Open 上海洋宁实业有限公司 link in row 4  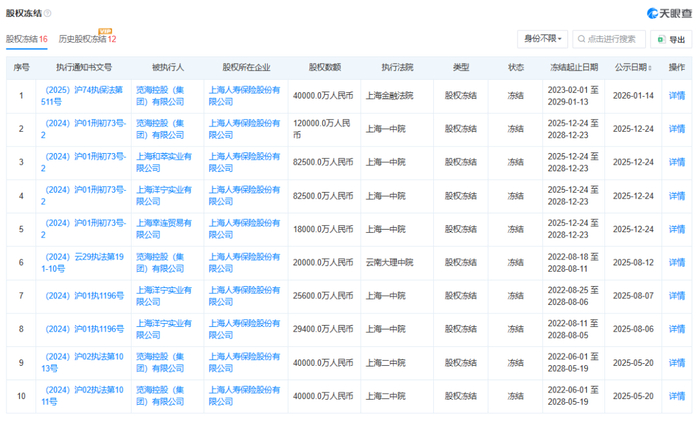pos(164,196)
